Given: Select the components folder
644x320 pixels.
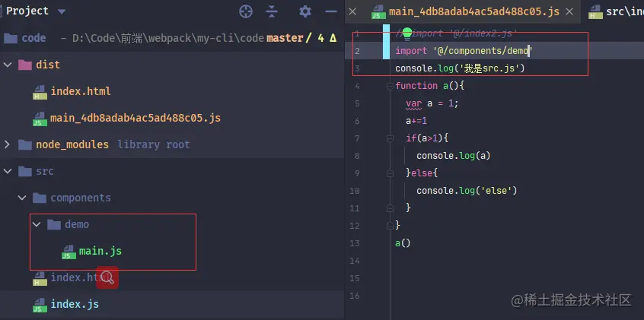Looking at the screenshot, I should pyautogui.click(x=81, y=198).
